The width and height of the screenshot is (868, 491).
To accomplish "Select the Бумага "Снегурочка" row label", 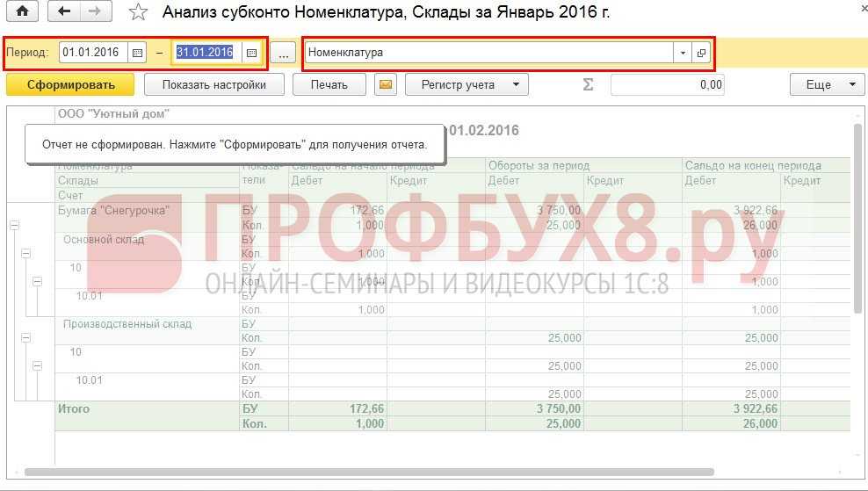I will pos(113,210).
